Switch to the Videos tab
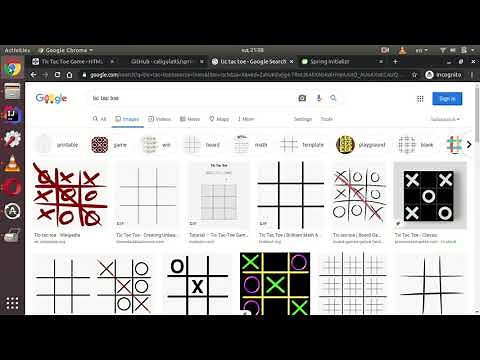Viewport: 480px width, 360px height. click(x=159, y=119)
